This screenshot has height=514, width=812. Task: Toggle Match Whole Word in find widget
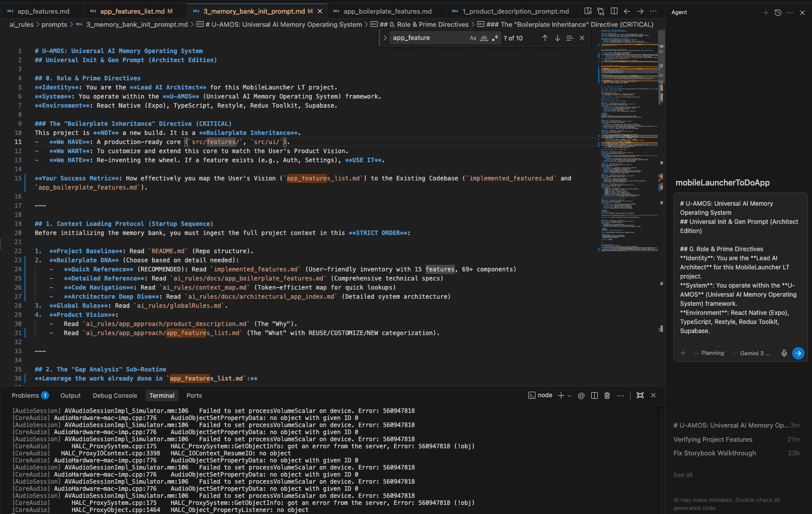(x=484, y=38)
